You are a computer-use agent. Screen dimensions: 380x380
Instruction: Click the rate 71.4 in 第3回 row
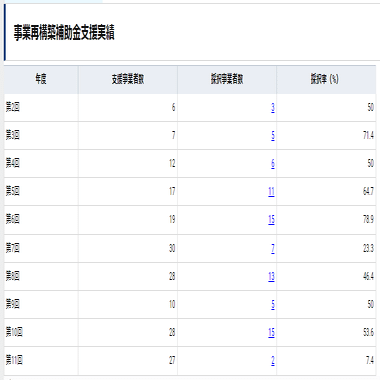(369, 135)
